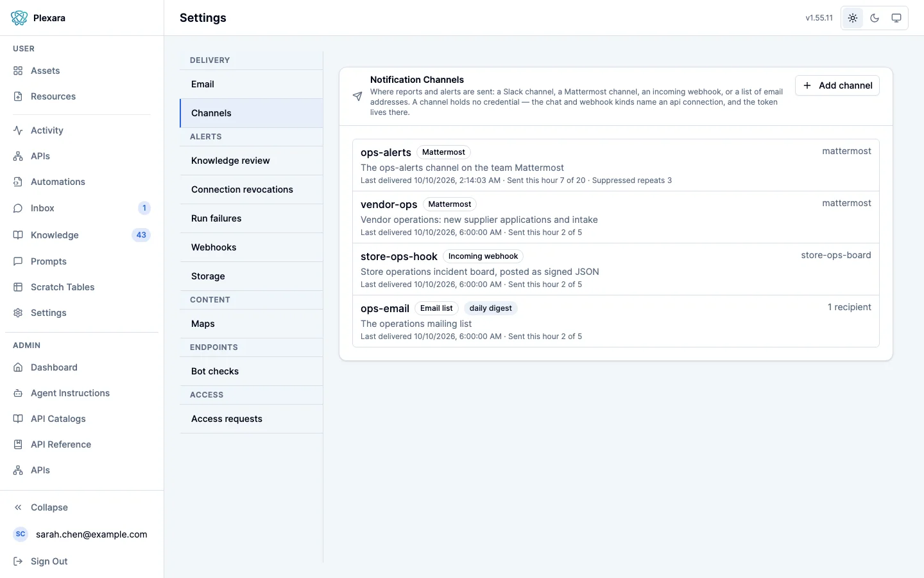Open the ops-email channel row
Image resolution: width=924 pixels, height=578 pixels.
(x=616, y=321)
